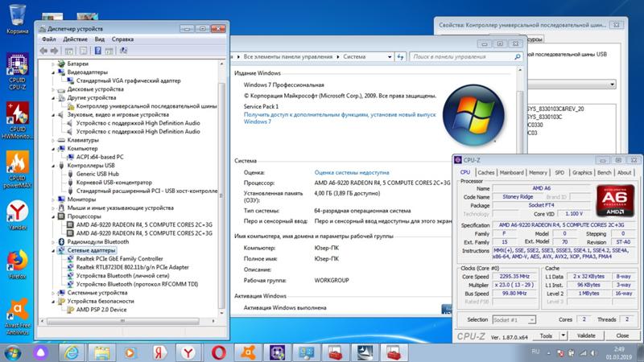Click the 'Получить доступ к дополнительным функциям' link
The width and height of the screenshot is (644, 362).
click(x=340, y=117)
